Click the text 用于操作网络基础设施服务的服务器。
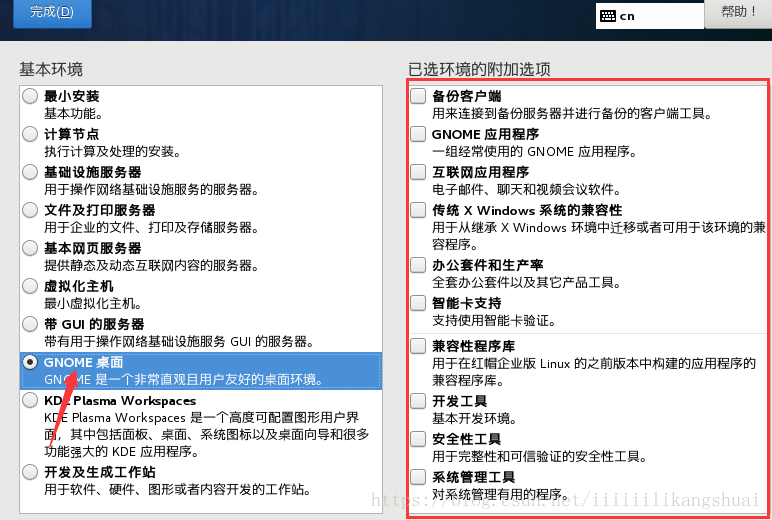 (x=152, y=190)
